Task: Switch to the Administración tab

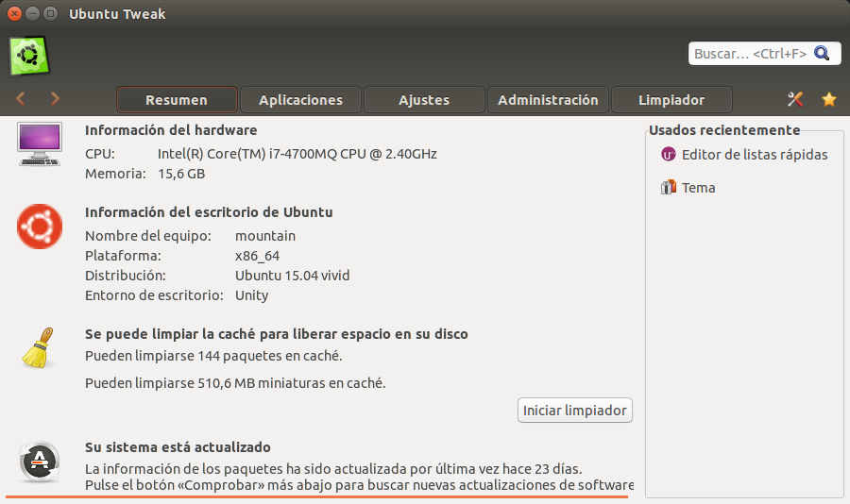Action: point(548,100)
